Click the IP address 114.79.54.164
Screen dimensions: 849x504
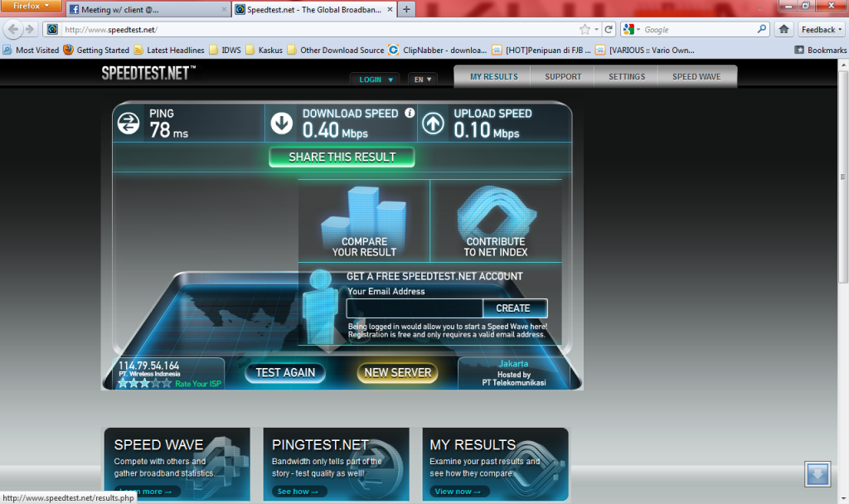(x=149, y=366)
